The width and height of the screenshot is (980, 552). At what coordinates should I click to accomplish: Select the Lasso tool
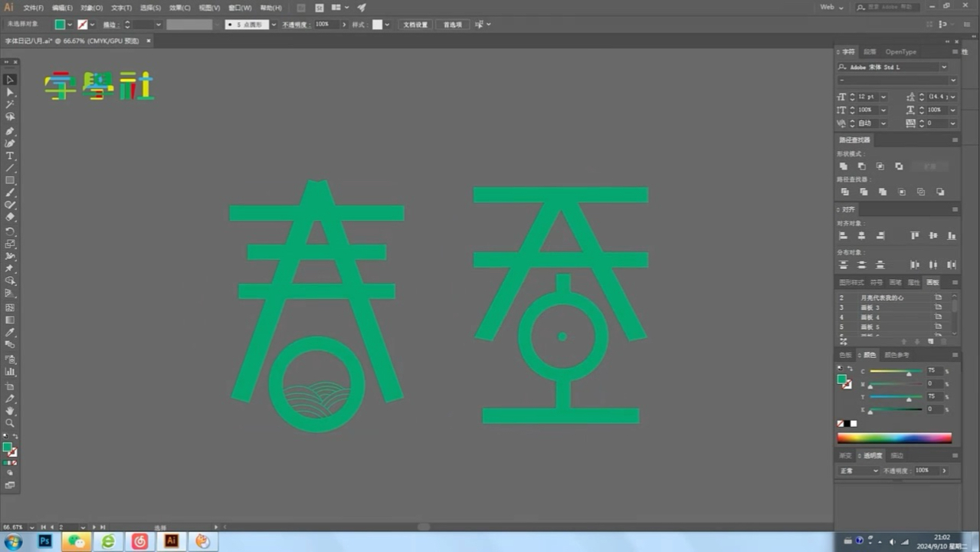click(10, 117)
